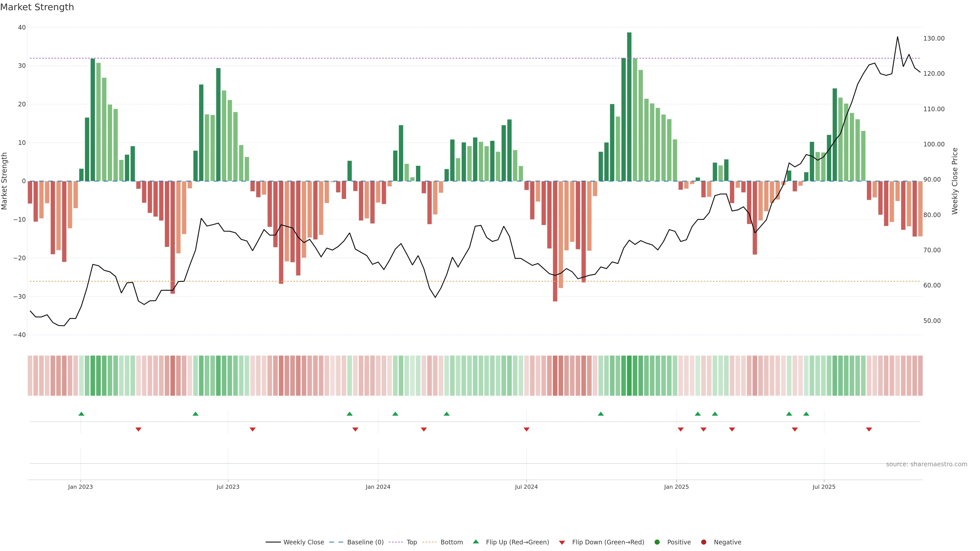This screenshot has width=980, height=551.
Task: Click the green triangle icon in the legend
Action: click(x=475, y=542)
